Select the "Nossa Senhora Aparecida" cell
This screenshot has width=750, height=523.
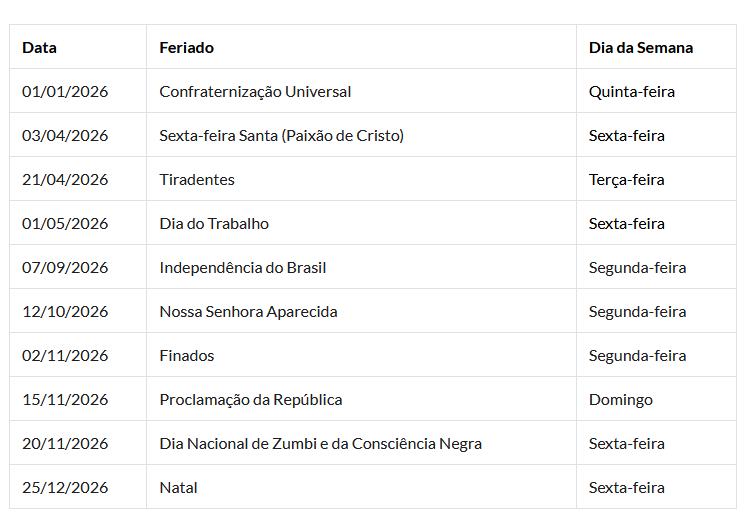point(248,312)
